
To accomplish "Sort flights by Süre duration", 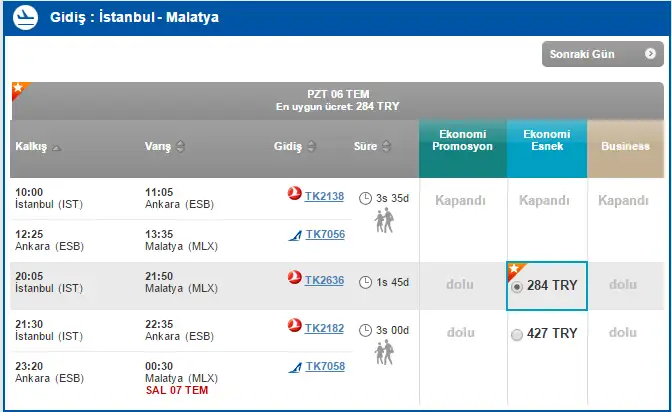I will (385, 147).
